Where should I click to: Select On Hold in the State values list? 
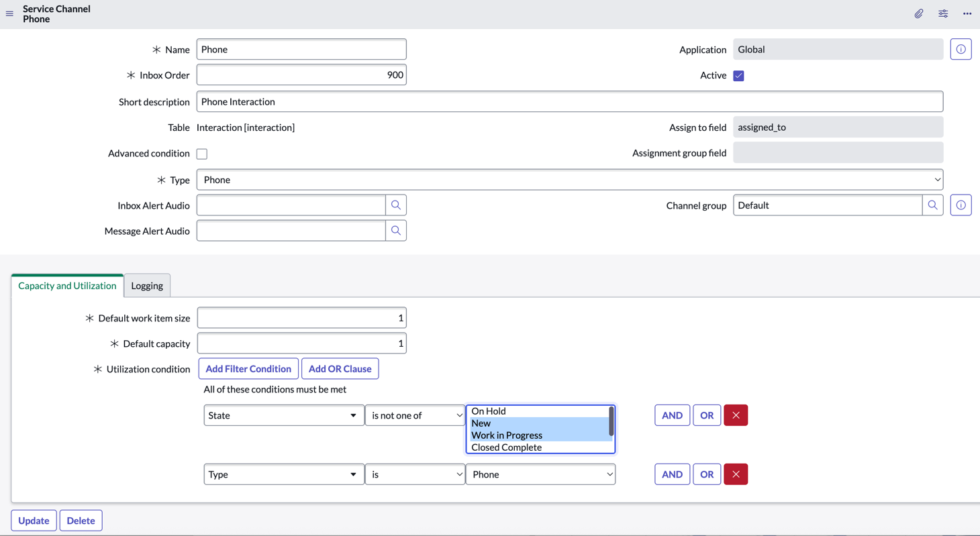coord(489,411)
